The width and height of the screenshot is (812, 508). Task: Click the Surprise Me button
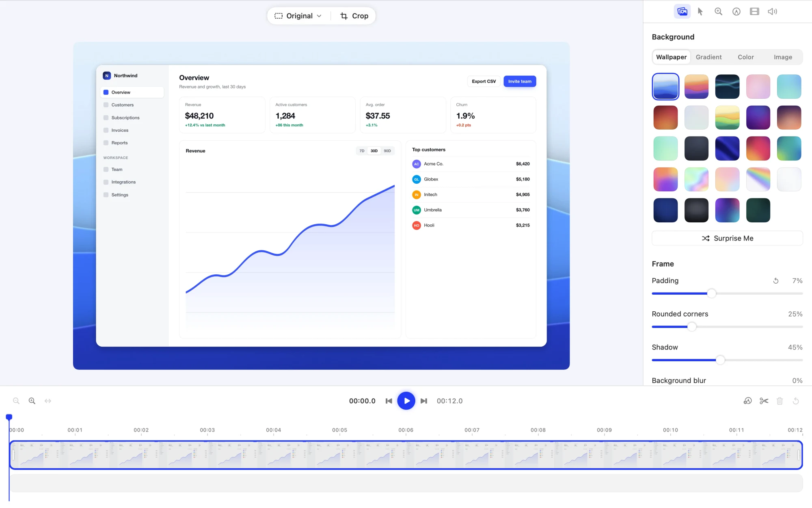[x=727, y=238]
